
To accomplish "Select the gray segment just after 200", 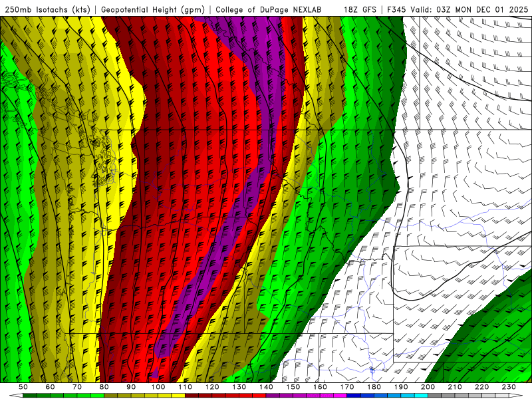I will click(x=435, y=396).
